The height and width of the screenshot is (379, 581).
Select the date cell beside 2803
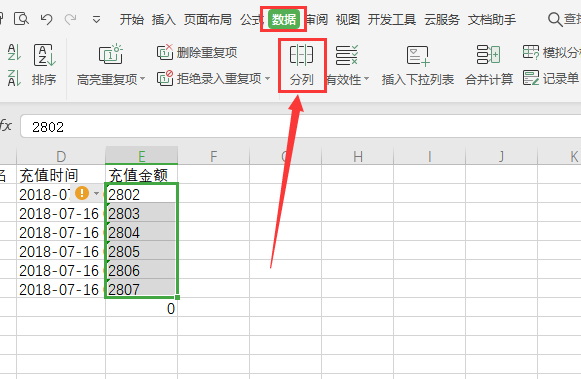coord(61,213)
